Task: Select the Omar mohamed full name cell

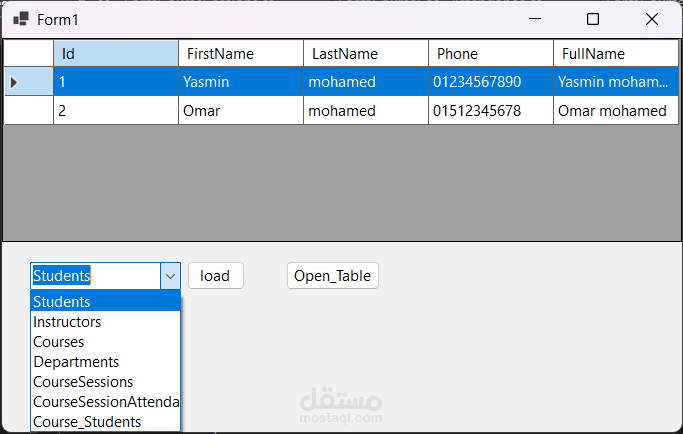Action: tap(616, 111)
